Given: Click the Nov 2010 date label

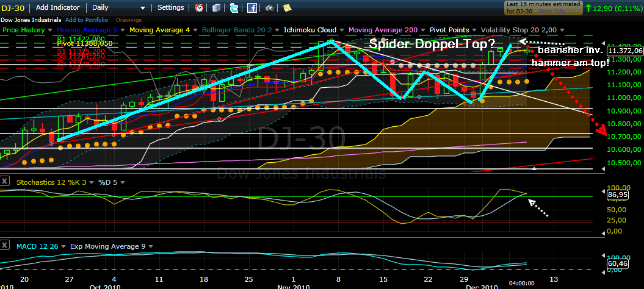Looking at the screenshot, I should pyautogui.click(x=293, y=287).
